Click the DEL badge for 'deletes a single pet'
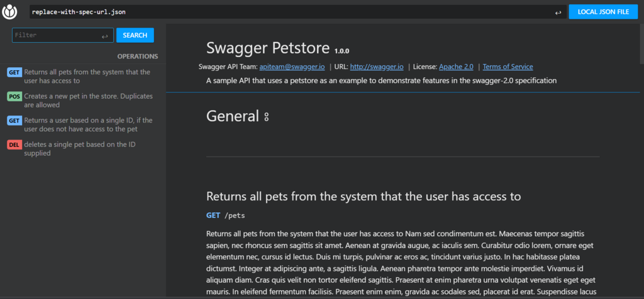The image size is (644, 299). [x=14, y=144]
